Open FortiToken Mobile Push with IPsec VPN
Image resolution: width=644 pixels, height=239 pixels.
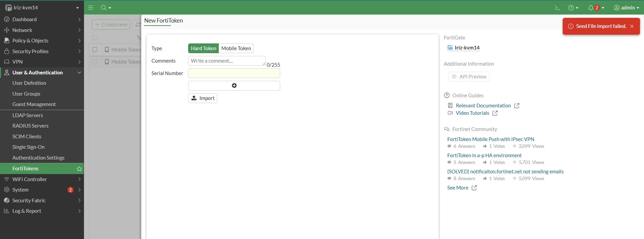tap(490, 139)
